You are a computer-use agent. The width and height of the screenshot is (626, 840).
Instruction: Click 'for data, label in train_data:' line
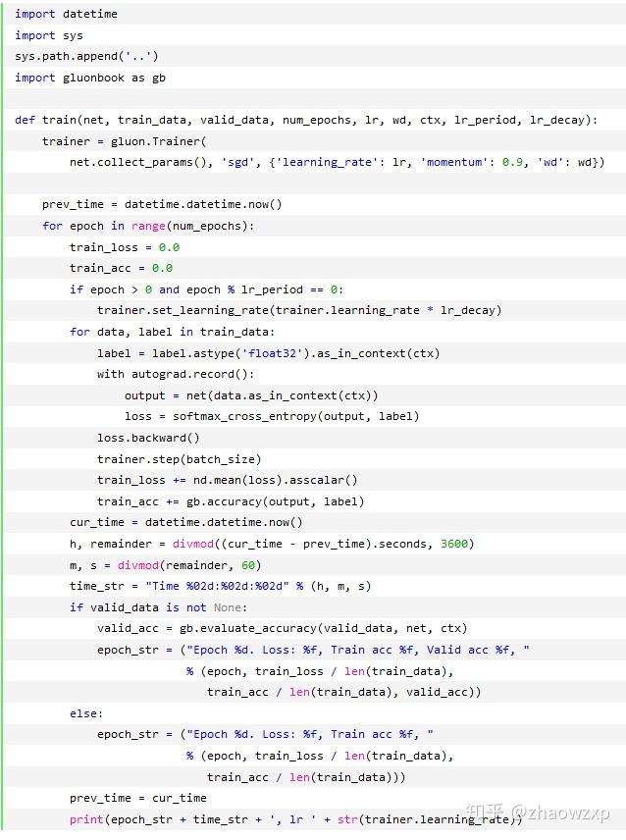[x=172, y=332]
